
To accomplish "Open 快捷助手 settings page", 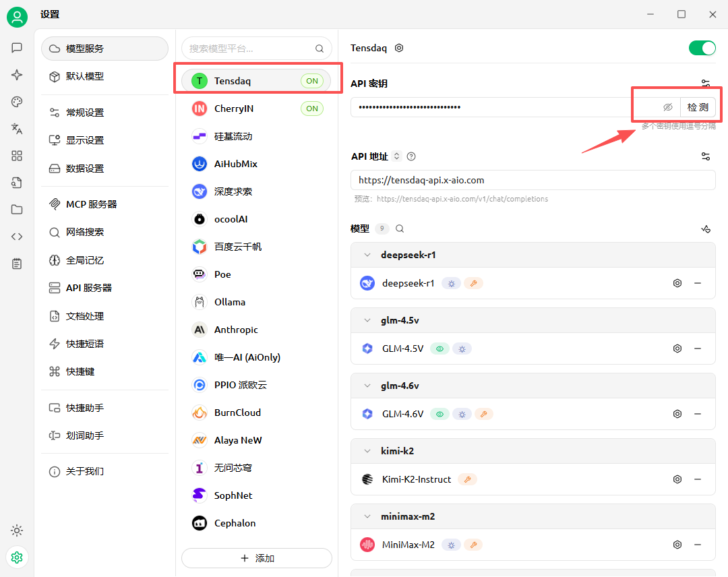I will 104,408.
